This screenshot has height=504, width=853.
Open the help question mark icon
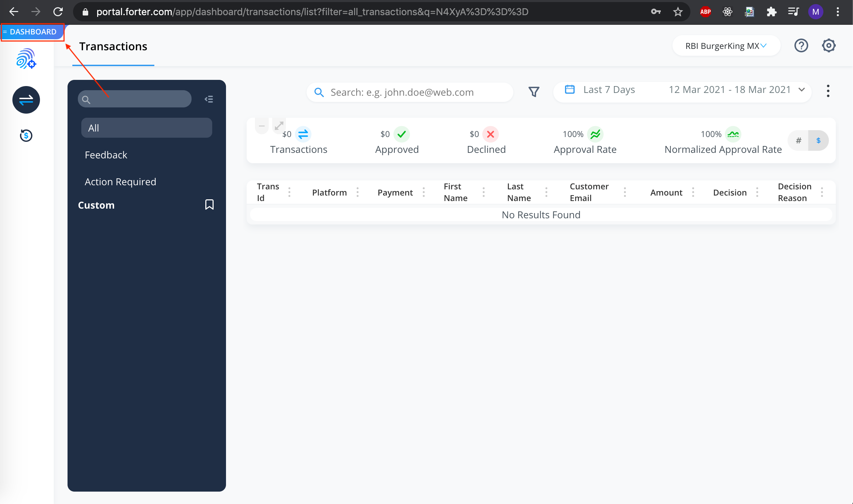801,46
